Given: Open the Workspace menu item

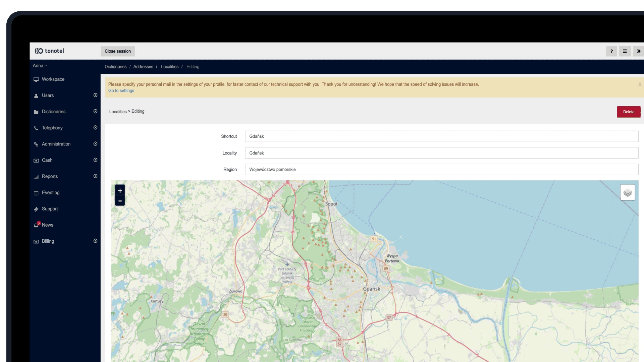Looking at the screenshot, I should (53, 79).
